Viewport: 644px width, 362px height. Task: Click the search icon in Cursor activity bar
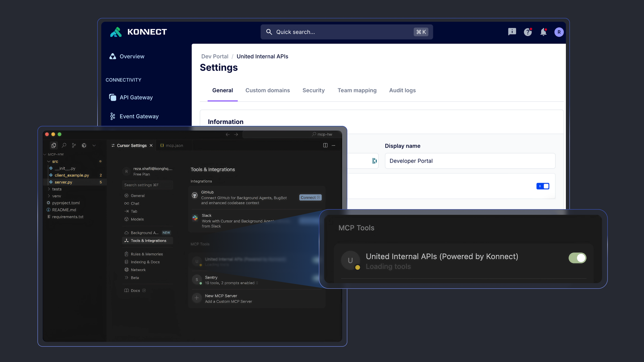point(64,145)
